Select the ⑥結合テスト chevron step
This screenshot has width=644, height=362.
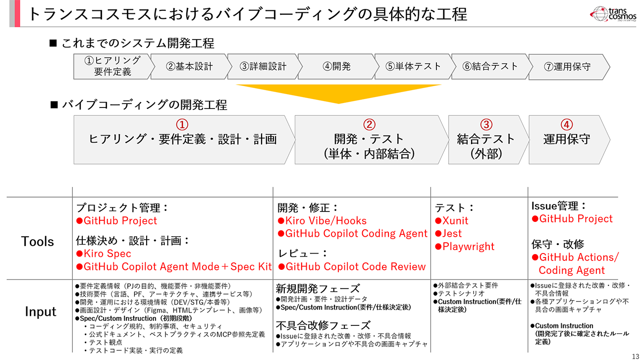pyautogui.click(x=490, y=66)
